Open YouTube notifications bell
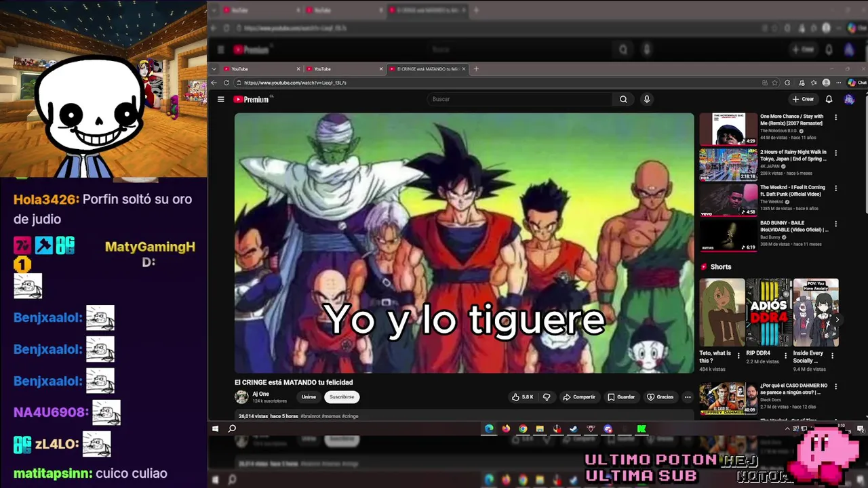Viewport: 868px width, 488px height. pyautogui.click(x=829, y=99)
